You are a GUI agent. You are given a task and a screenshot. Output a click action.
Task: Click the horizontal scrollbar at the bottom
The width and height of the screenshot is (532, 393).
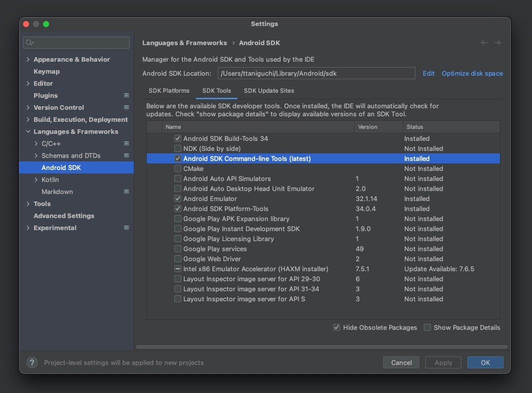click(322, 347)
